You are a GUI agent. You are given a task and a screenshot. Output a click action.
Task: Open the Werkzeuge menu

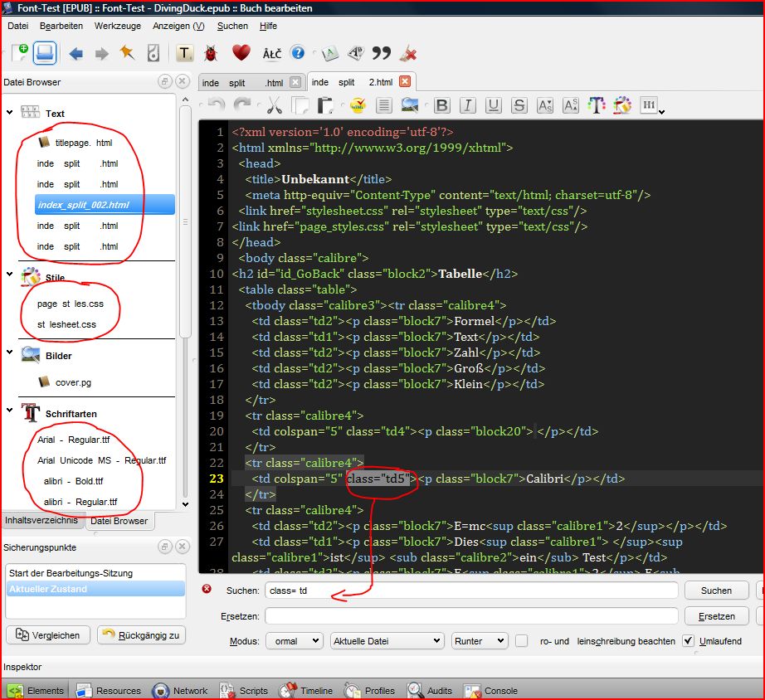point(117,26)
